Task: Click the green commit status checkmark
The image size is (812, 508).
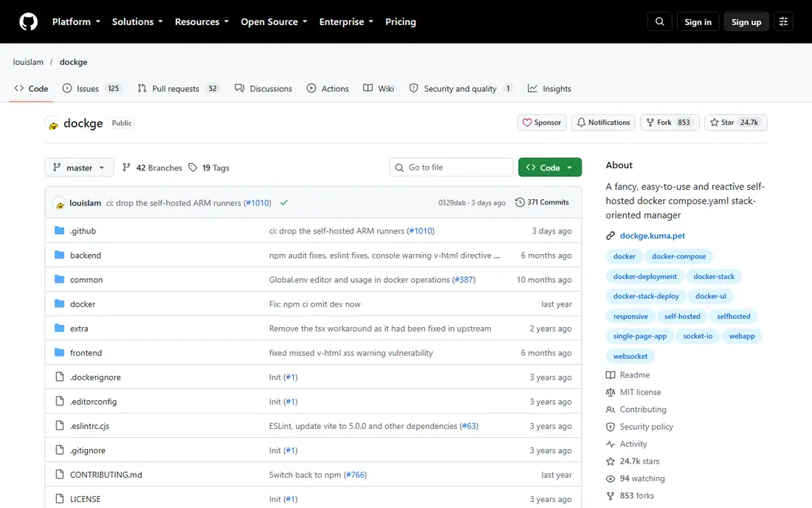Action: 283,202
